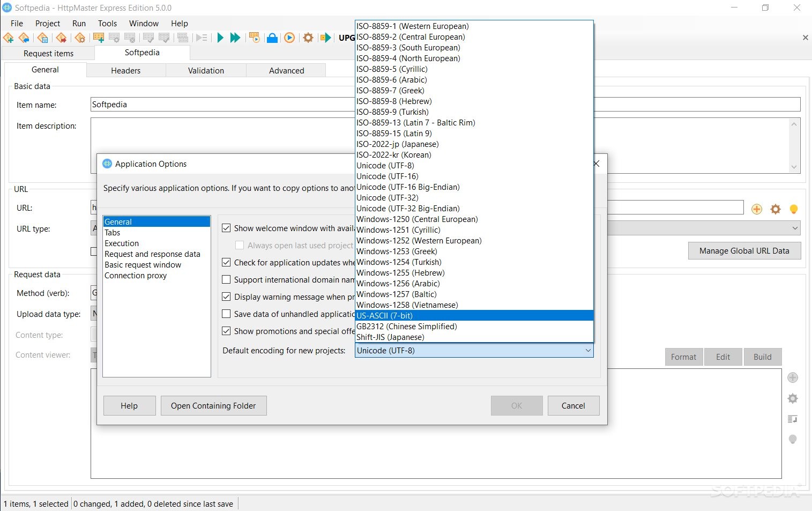Click the execute selected items icon
812x511 pixels.
[255, 38]
